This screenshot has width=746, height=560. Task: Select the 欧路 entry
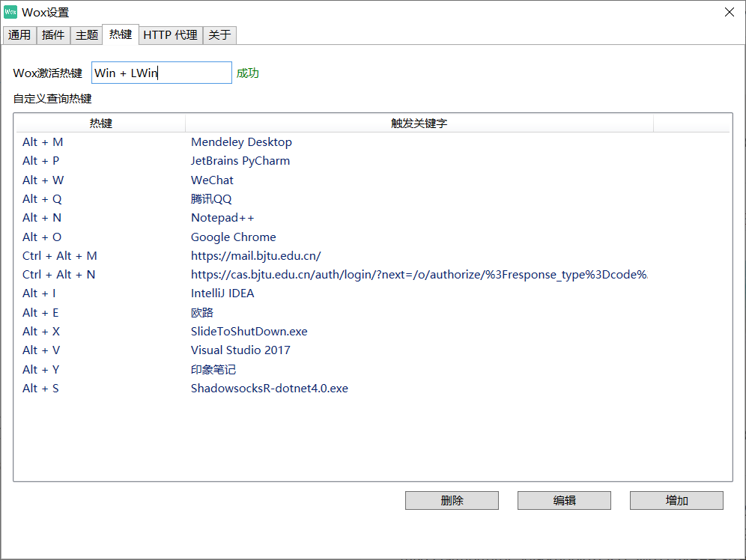tap(202, 313)
